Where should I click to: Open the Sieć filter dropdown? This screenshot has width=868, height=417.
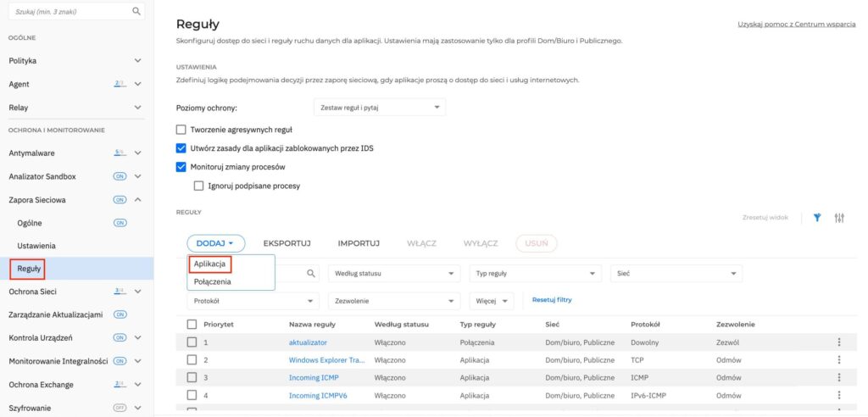(x=676, y=274)
